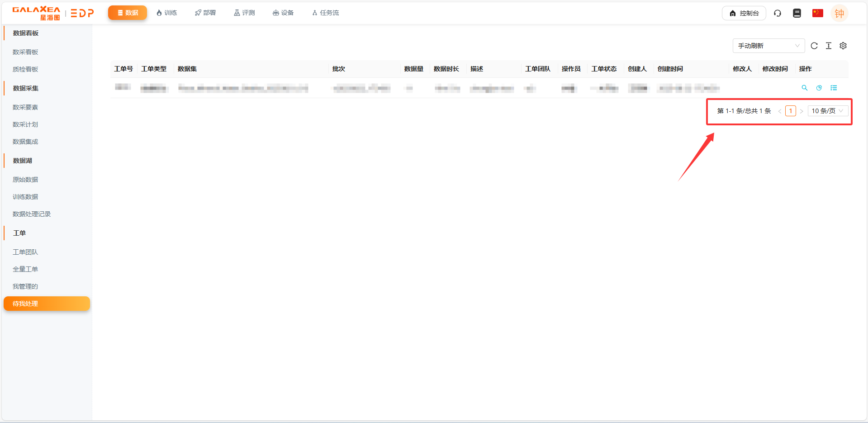Image resolution: width=868 pixels, height=423 pixels.
Task: Click the headset support icon
Action: point(778,13)
